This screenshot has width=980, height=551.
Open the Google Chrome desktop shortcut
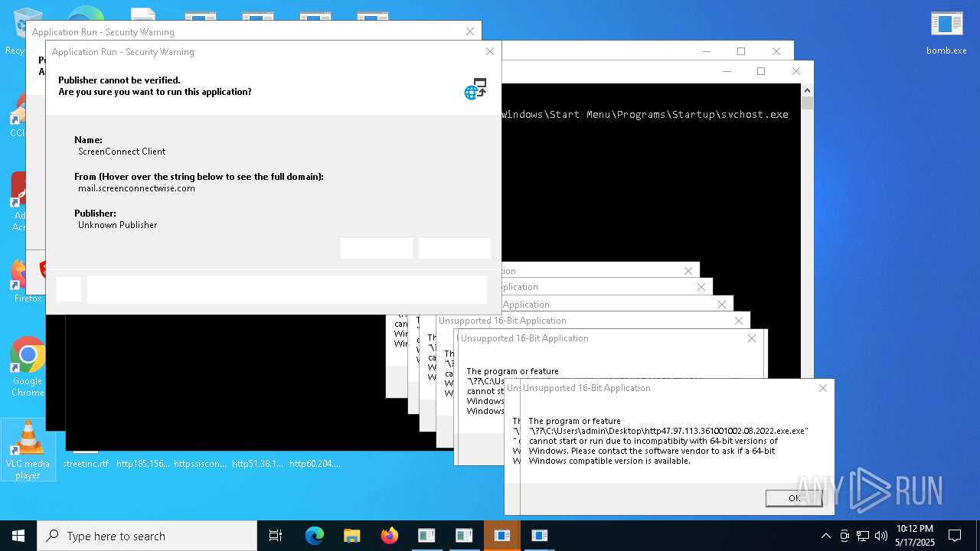click(x=28, y=367)
